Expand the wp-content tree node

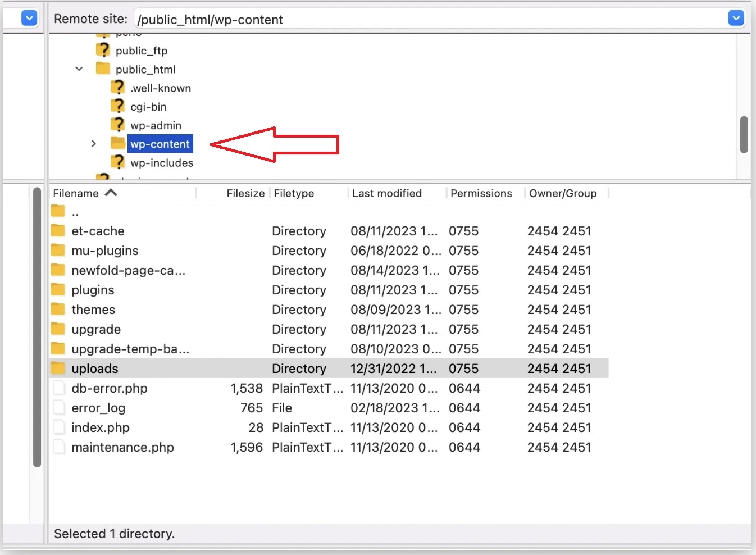(x=93, y=143)
